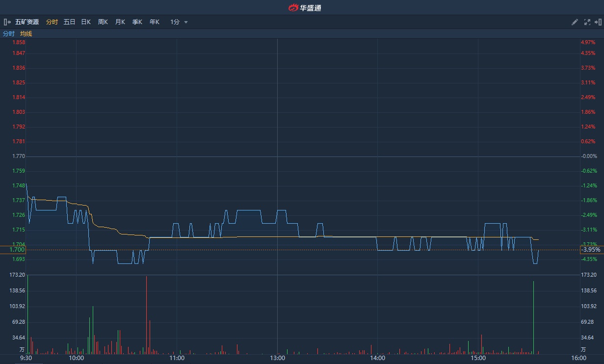Toggle the left panel collapse icon
The width and height of the screenshot is (604, 364).
7,22
